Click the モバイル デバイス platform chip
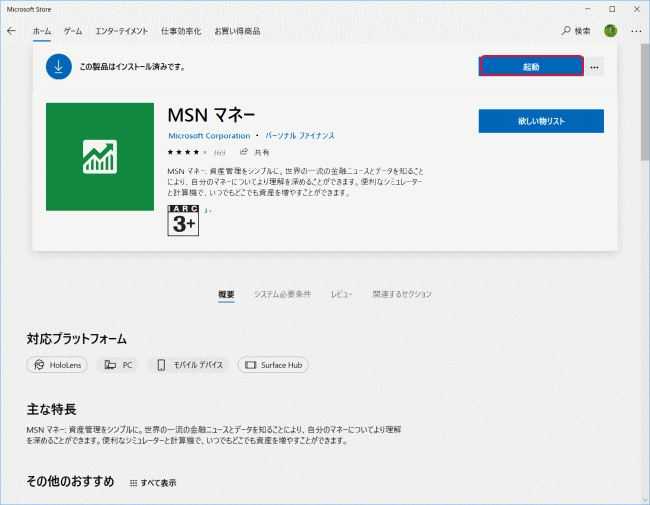This screenshot has height=505, width=650. tap(189, 365)
